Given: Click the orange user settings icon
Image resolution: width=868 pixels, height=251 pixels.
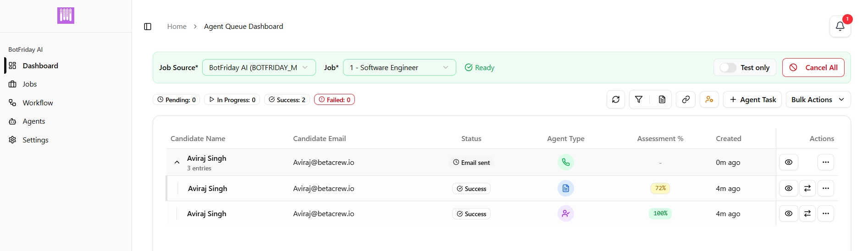Looking at the screenshot, I should coord(709,99).
